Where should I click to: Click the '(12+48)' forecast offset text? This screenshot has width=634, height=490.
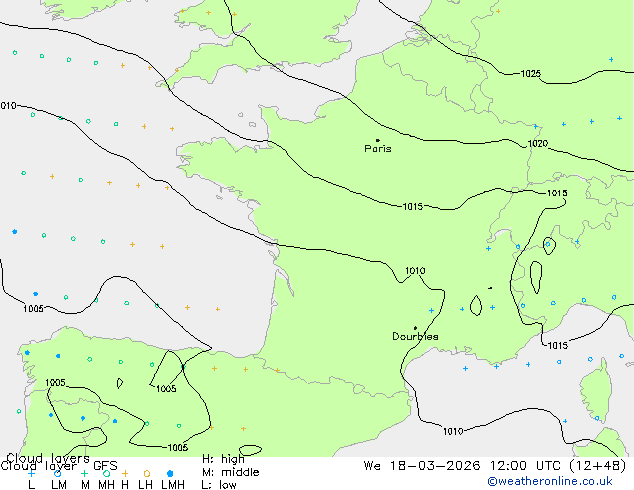tap(598, 466)
